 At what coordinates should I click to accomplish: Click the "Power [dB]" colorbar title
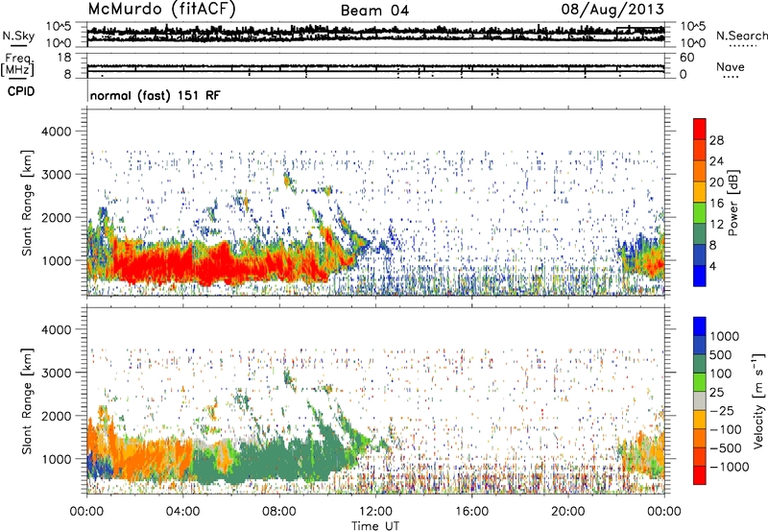[733, 203]
